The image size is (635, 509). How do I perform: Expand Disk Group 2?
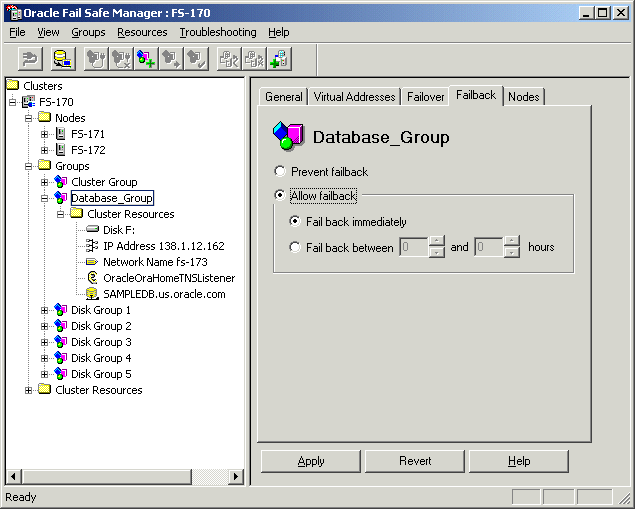pos(45,326)
